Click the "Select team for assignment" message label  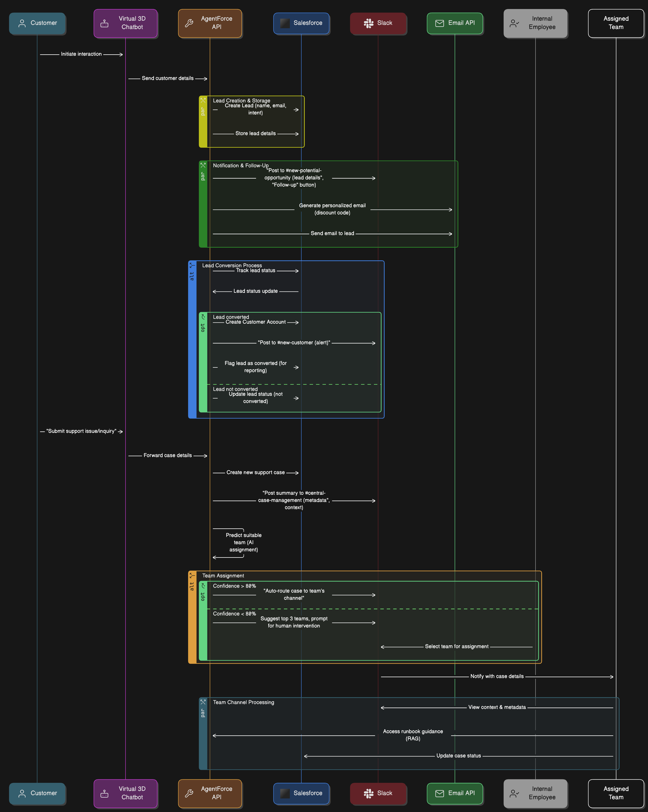(x=457, y=646)
